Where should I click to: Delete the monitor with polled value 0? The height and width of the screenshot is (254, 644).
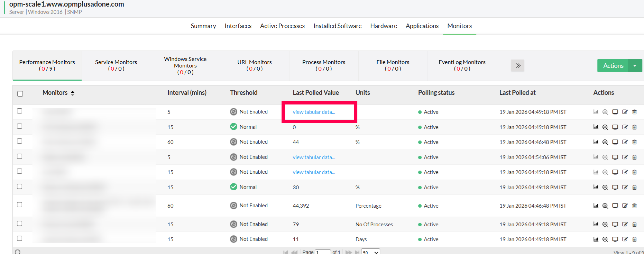[x=634, y=127]
